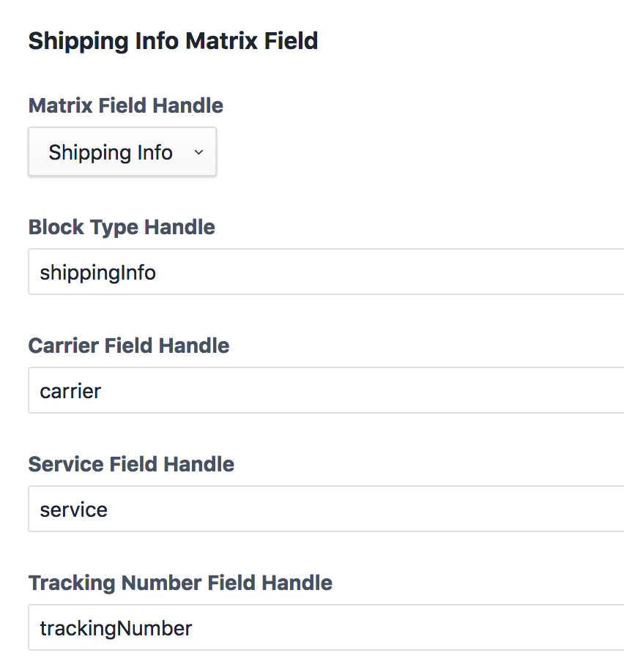
Task: Activate the Tracking Number Field Handle input
Action: pyautogui.click(x=326, y=628)
